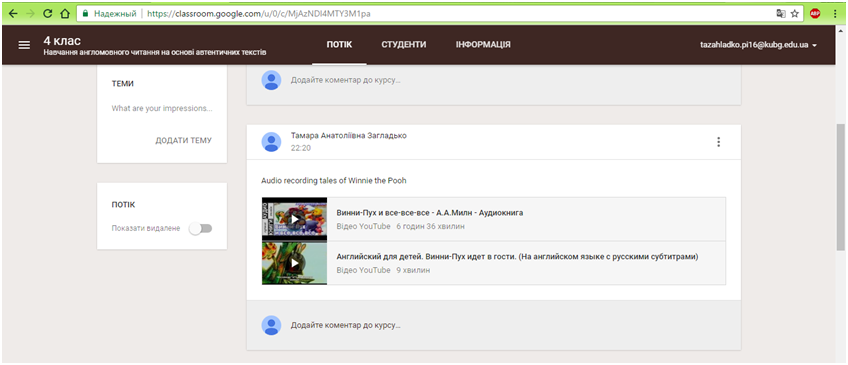Screen dimensions: 848x365
Task: Open Английский для детей video link
Action: point(517,256)
